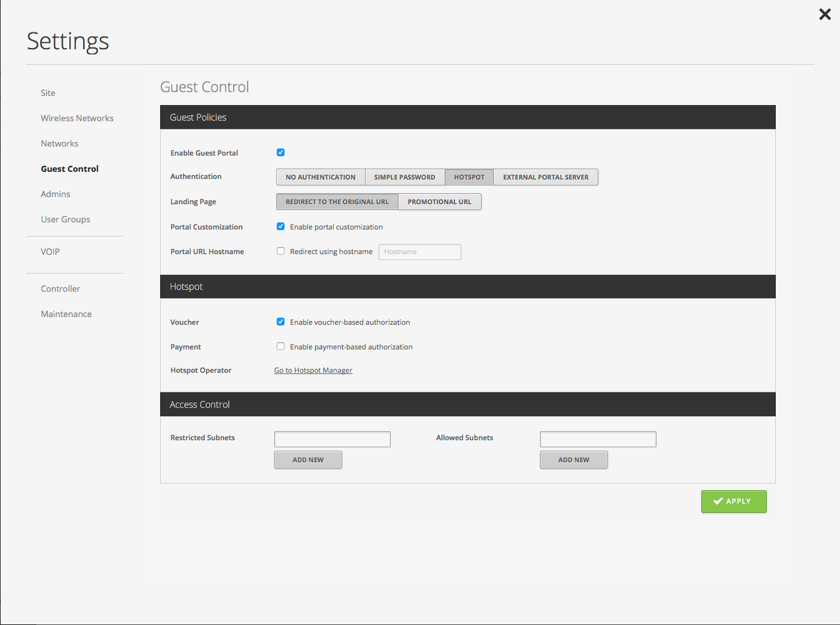
Task: Choose Simple Password authentication
Action: coord(404,177)
